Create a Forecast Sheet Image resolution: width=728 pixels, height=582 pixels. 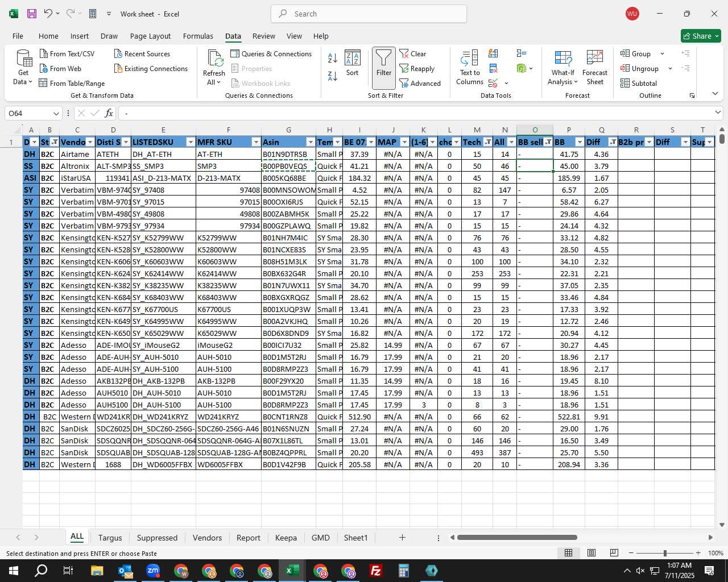(x=595, y=68)
